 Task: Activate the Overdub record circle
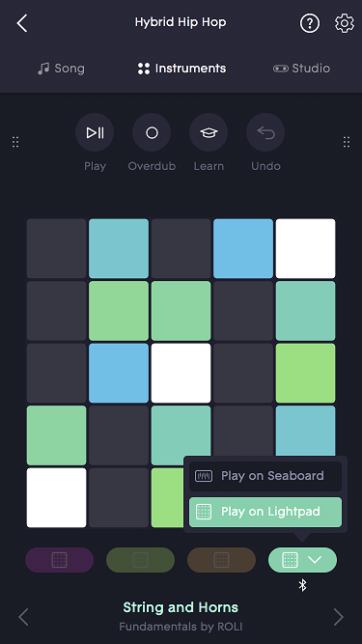(152, 132)
